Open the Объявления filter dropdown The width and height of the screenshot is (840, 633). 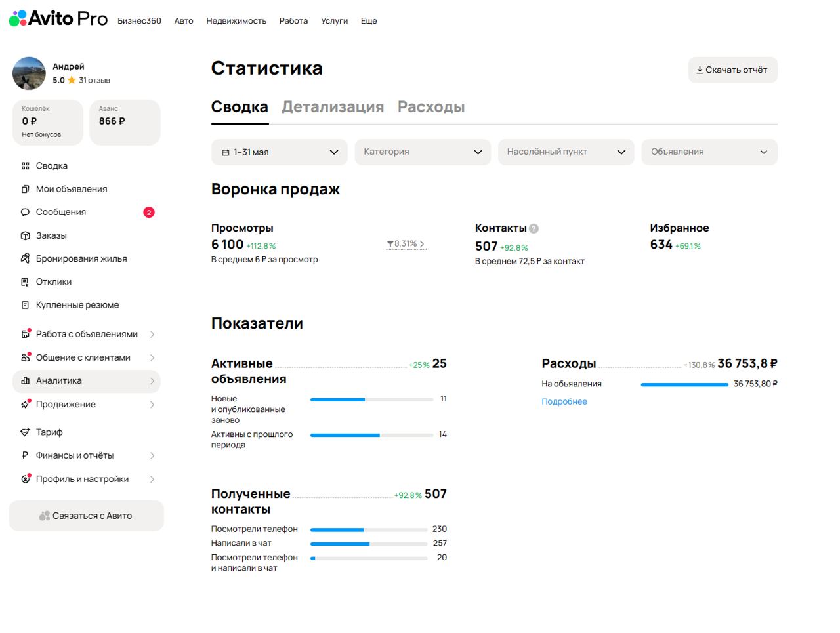tap(709, 152)
